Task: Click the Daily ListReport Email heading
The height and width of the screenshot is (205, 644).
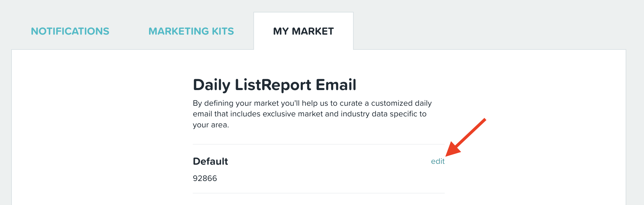Action: pos(274,85)
